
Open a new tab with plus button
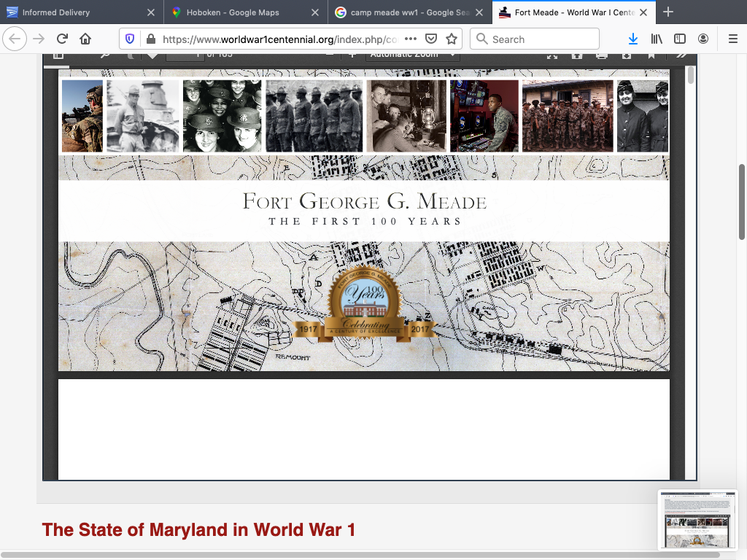(x=668, y=12)
